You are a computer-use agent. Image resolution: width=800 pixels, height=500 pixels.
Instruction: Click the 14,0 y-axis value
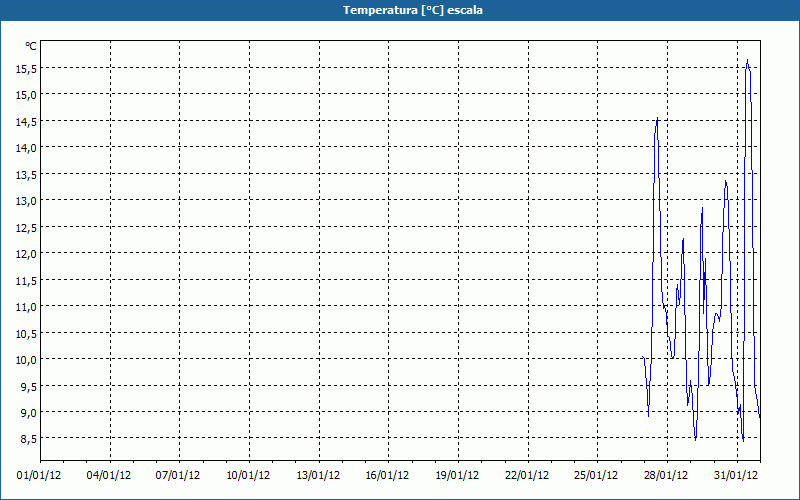(x=27, y=147)
